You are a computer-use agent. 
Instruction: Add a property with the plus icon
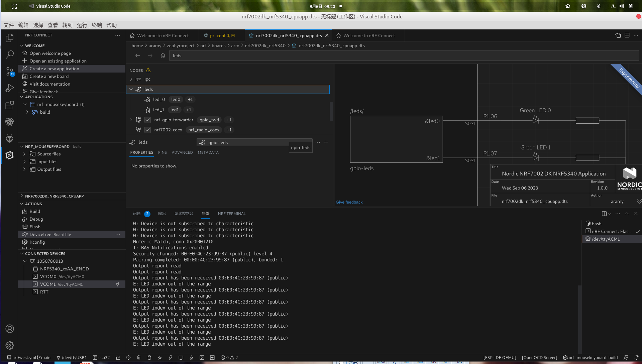[x=326, y=142]
